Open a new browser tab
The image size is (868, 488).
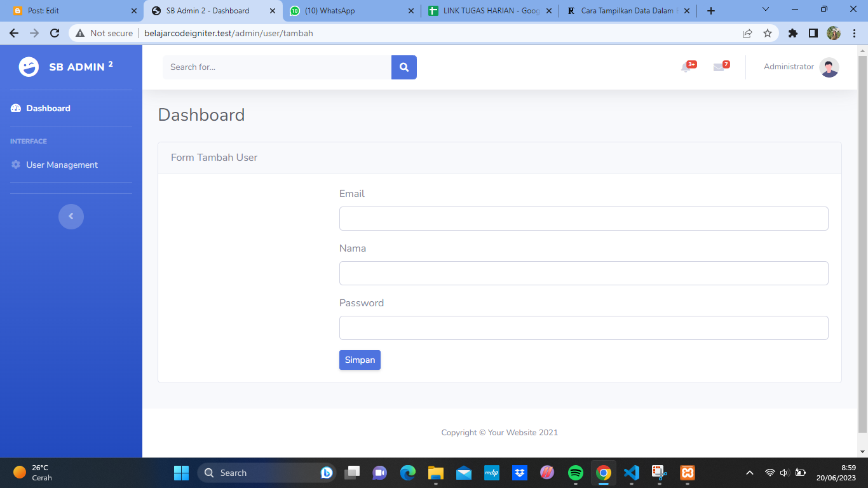711,11
